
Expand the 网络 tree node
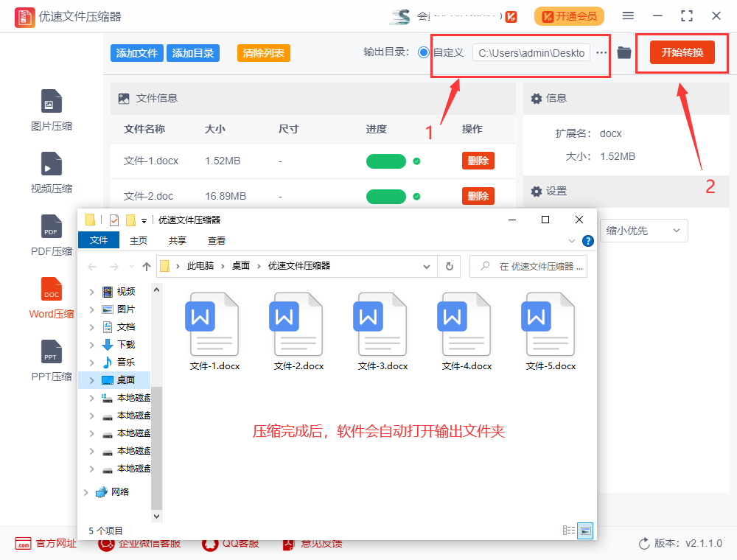click(85, 492)
